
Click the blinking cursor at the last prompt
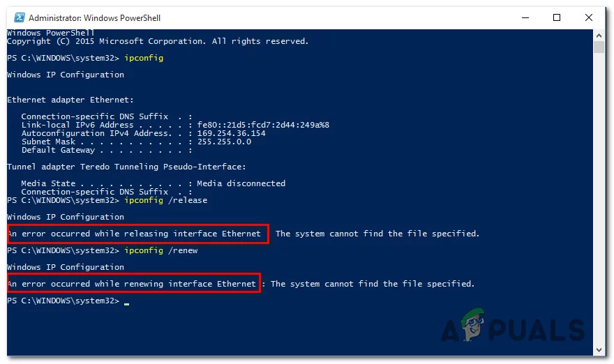(x=127, y=303)
